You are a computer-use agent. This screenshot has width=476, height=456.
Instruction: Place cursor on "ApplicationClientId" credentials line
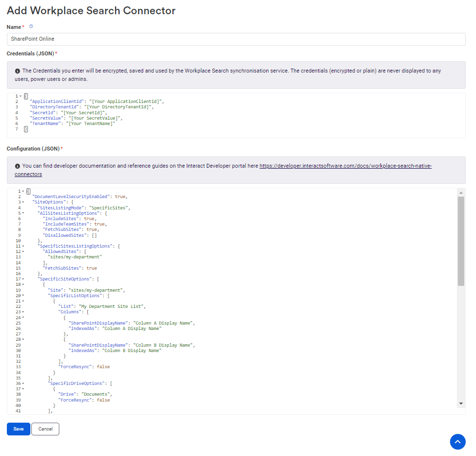point(97,101)
